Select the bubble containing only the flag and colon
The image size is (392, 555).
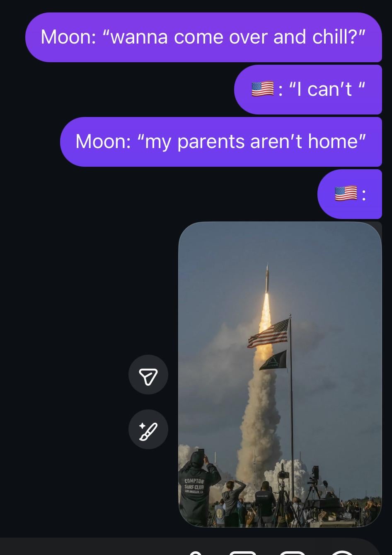[350, 194]
